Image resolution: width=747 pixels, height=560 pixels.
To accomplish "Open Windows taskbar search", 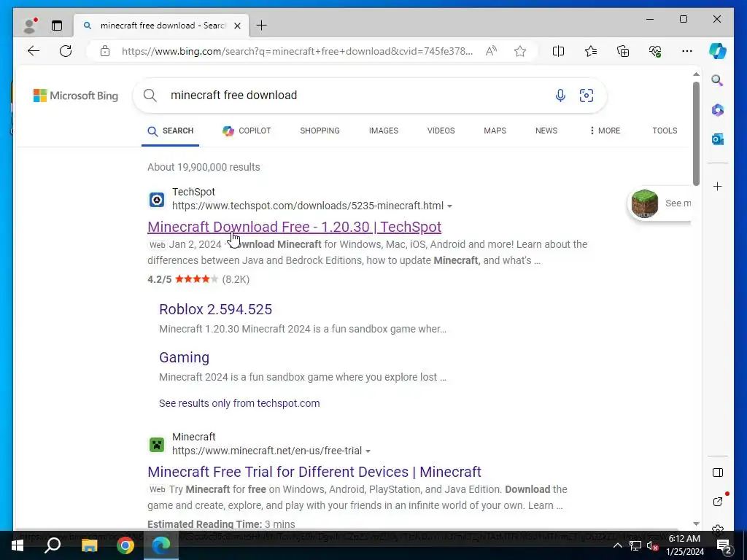I will point(53,545).
